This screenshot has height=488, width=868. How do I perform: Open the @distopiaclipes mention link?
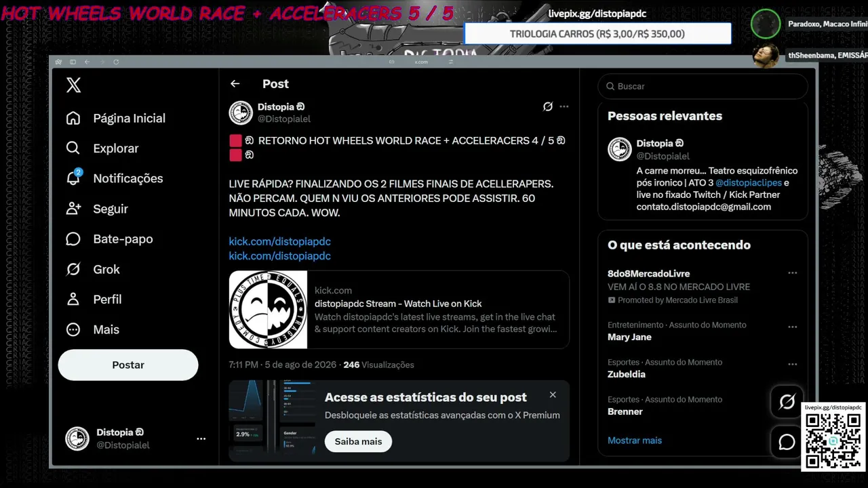[x=748, y=182]
